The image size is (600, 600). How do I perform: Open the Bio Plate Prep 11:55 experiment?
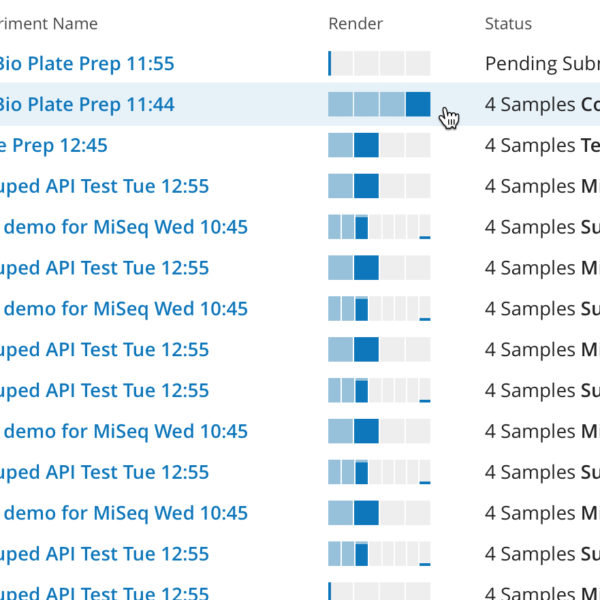pyautogui.click(x=85, y=64)
